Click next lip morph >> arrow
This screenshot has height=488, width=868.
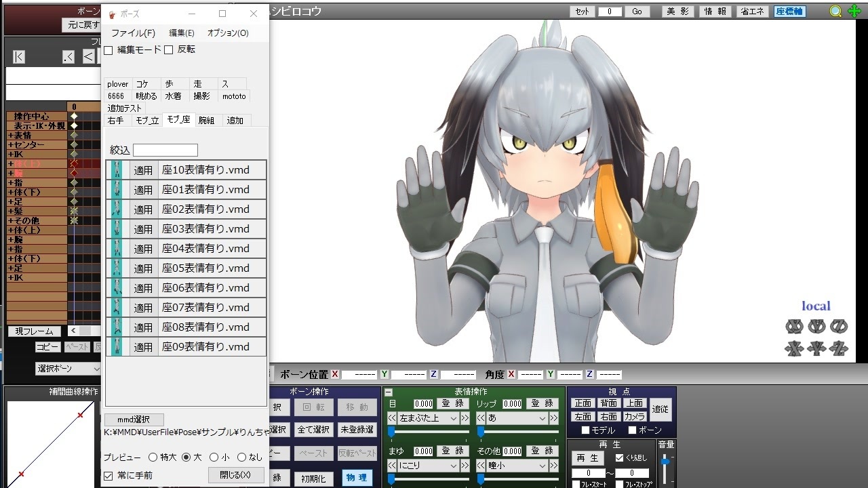point(554,418)
